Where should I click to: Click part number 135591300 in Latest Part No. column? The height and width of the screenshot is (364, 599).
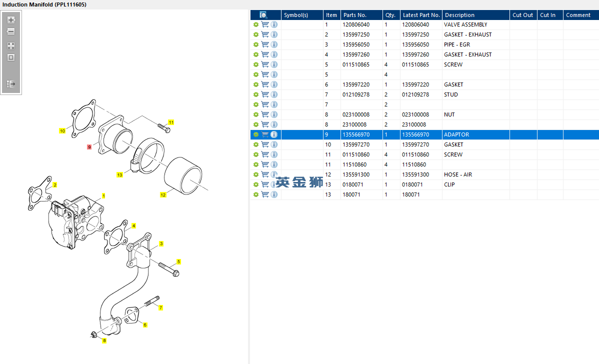[415, 174]
